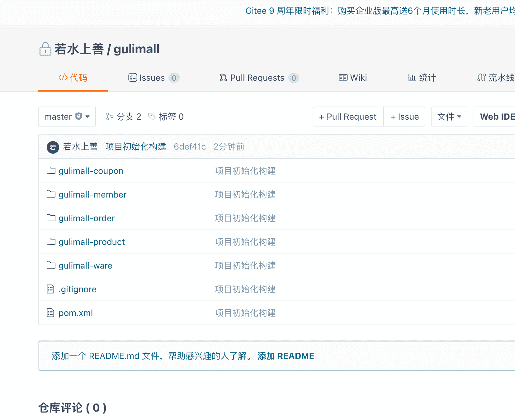The width and height of the screenshot is (515, 420).
Task: Click the Wiki book icon
Action: (x=343, y=78)
